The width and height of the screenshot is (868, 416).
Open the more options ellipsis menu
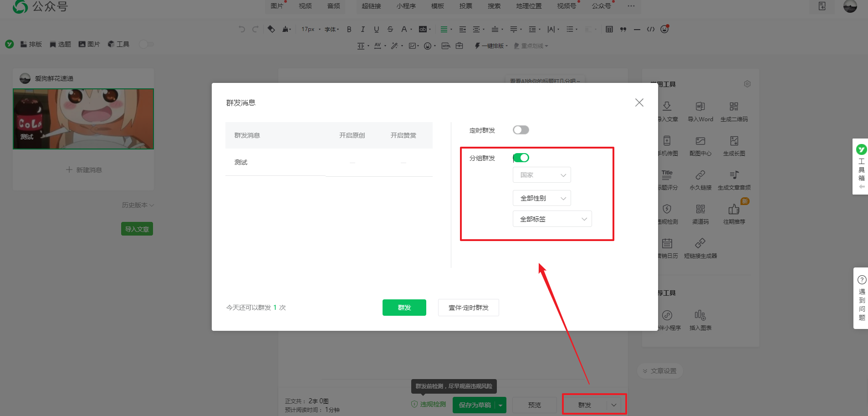click(631, 6)
